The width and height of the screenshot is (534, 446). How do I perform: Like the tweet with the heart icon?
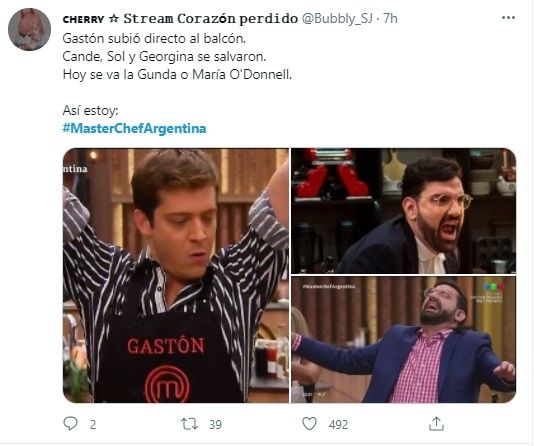[310, 424]
